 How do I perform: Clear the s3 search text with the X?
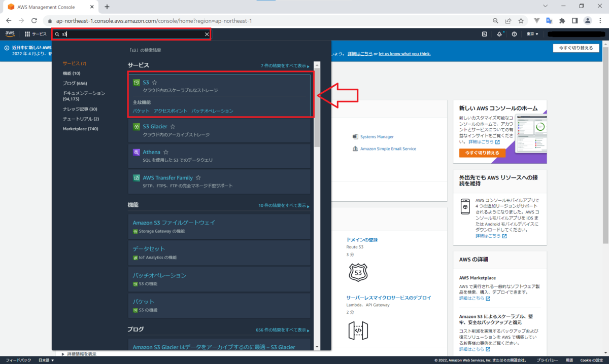tap(207, 34)
